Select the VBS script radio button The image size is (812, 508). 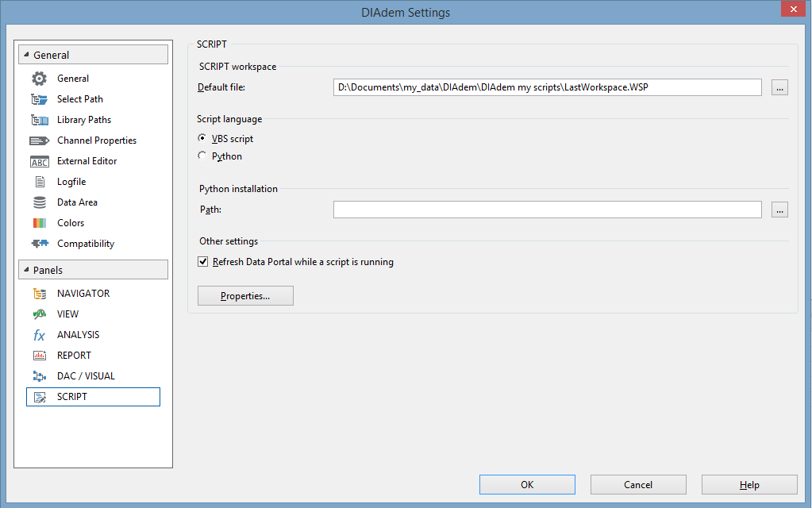pyautogui.click(x=202, y=138)
